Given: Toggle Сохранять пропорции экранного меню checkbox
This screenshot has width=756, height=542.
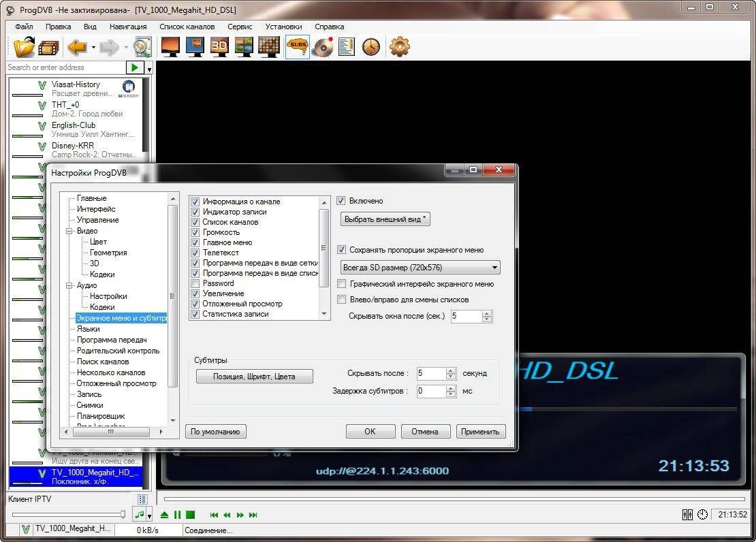Looking at the screenshot, I should tap(341, 250).
